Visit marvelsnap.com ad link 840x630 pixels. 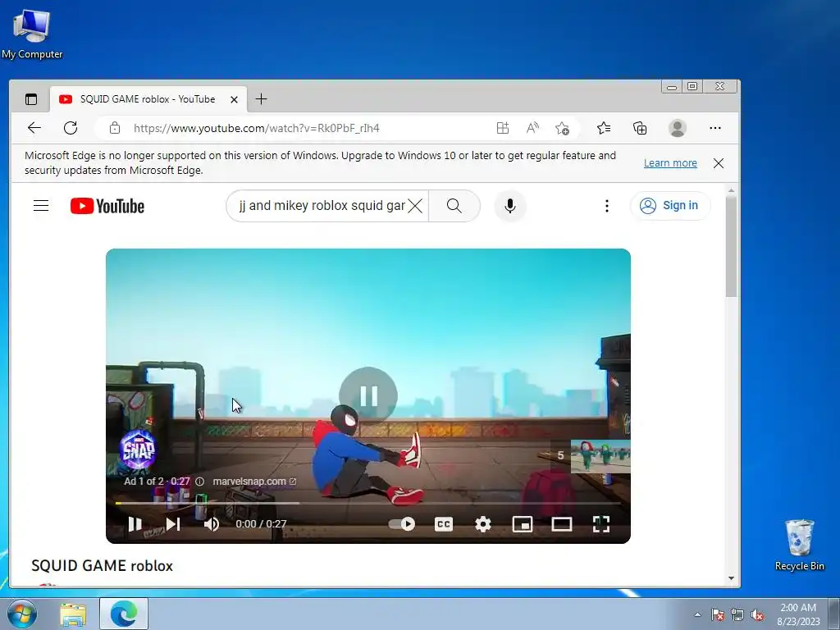(x=254, y=481)
